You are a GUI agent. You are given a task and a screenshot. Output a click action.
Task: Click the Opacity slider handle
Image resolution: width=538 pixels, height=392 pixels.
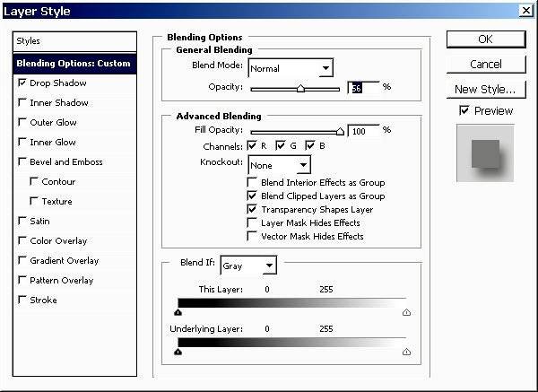click(x=300, y=89)
